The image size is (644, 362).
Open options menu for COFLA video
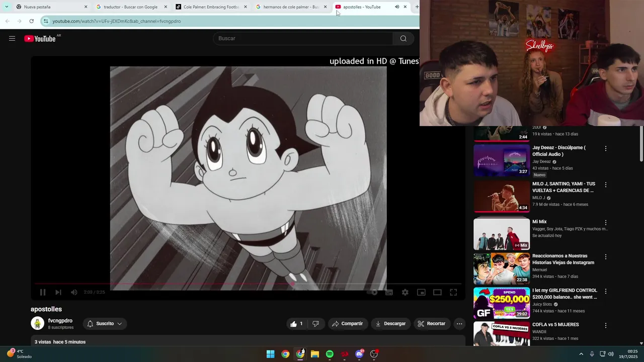(x=606, y=326)
